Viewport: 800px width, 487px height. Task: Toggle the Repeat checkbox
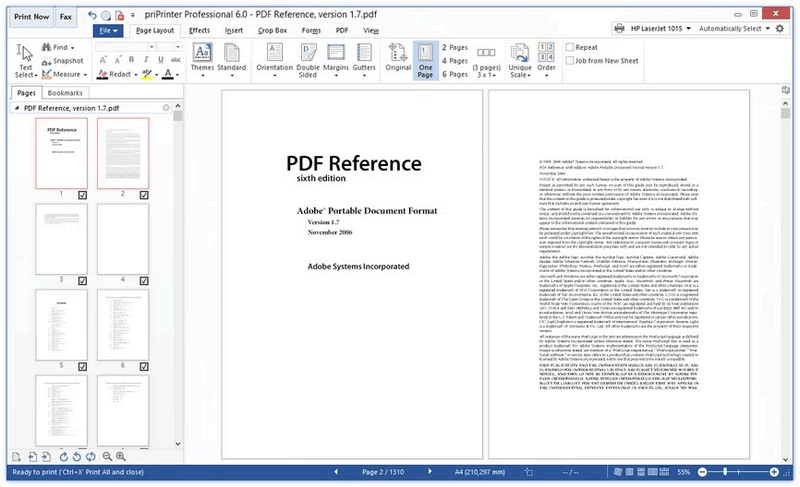(x=570, y=47)
